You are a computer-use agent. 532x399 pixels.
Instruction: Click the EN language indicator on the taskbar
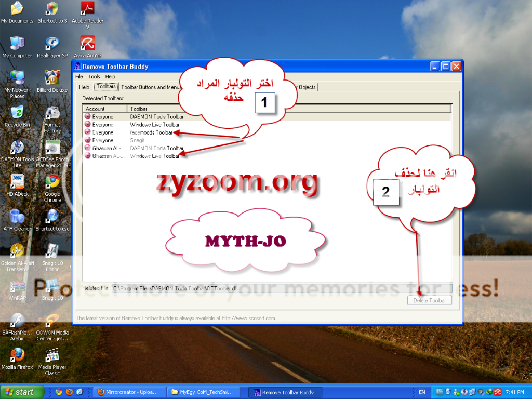click(422, 392)
